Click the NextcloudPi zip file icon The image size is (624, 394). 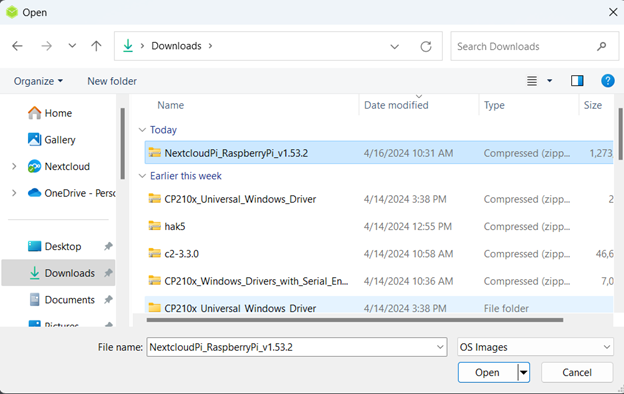click(x=154, y=152)
